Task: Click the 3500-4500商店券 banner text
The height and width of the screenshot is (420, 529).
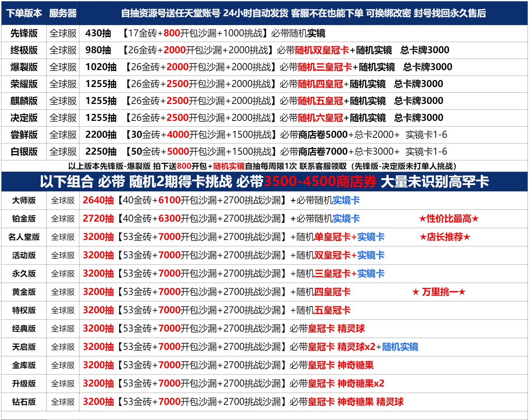Action: [x=320, y=181]
